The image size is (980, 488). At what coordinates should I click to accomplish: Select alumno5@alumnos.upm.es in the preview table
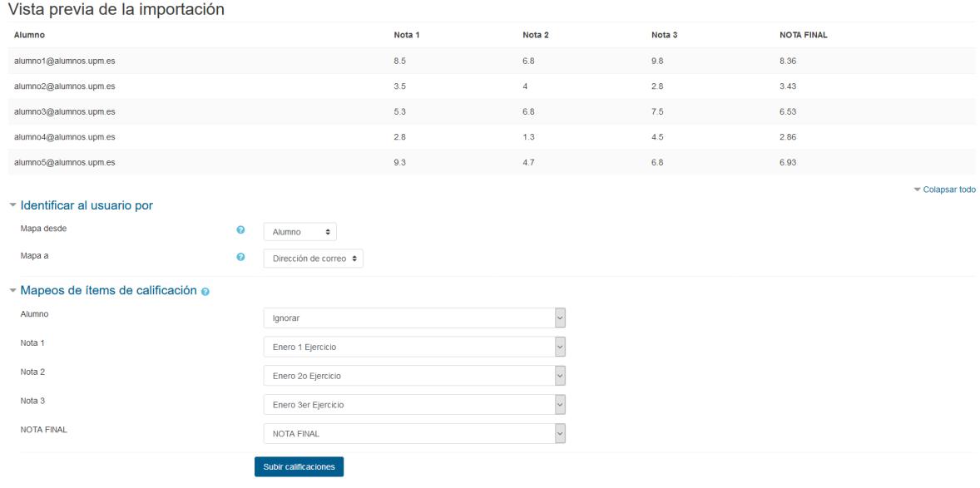64,162
